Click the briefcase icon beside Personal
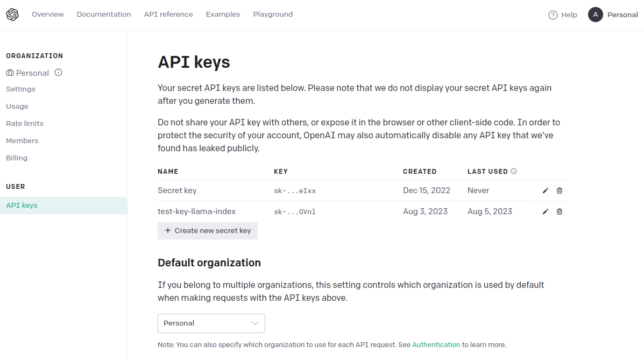The height and width of the screenshot is (360, 644). pyautogui.click(x=10, y=73)
